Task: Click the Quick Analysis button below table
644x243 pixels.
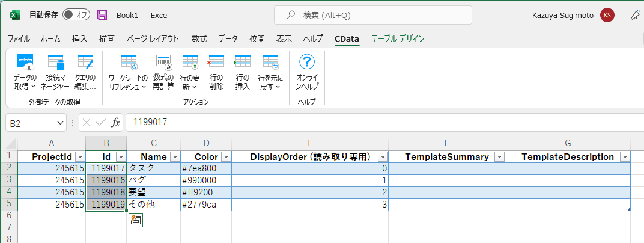Action: point(135,221)
